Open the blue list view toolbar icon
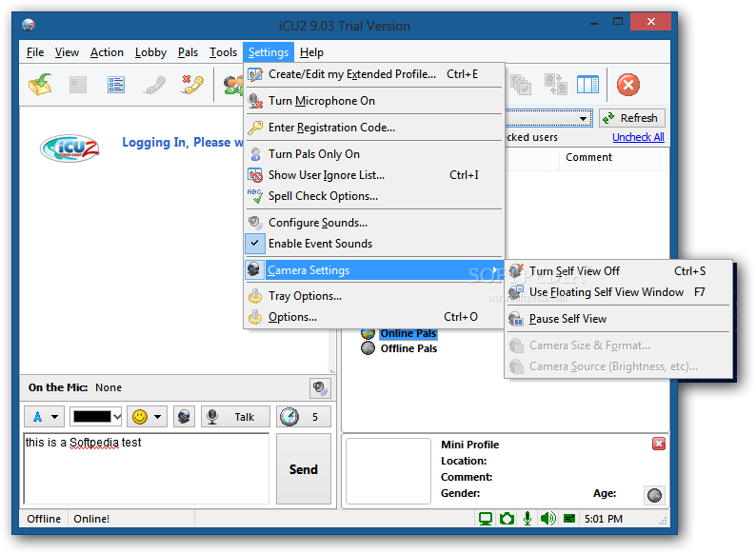 (116, 85)
